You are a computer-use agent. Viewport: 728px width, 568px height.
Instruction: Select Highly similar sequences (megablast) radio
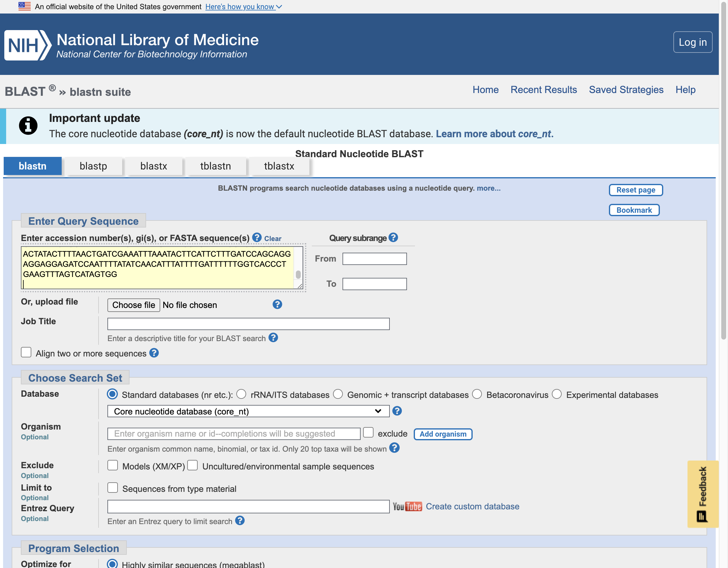pos(112,564)
